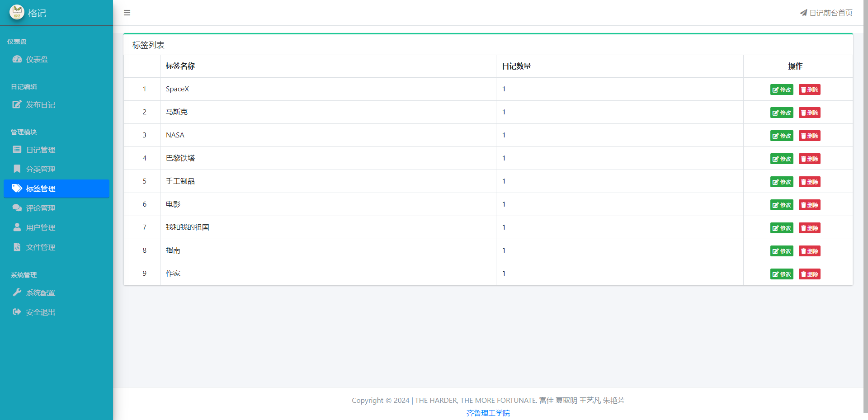Click the 评论管理 chat bubbles icon
868x420 pixels.
17,208
